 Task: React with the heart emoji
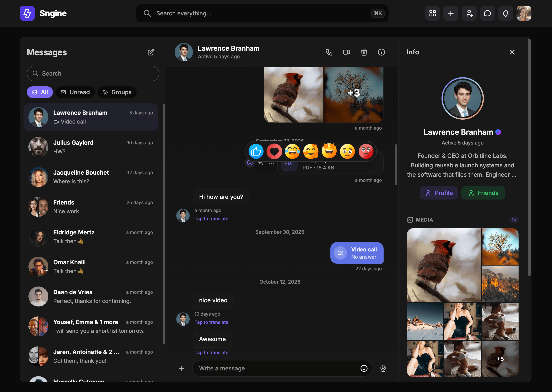pyautogui.click(x=274, y=151)
